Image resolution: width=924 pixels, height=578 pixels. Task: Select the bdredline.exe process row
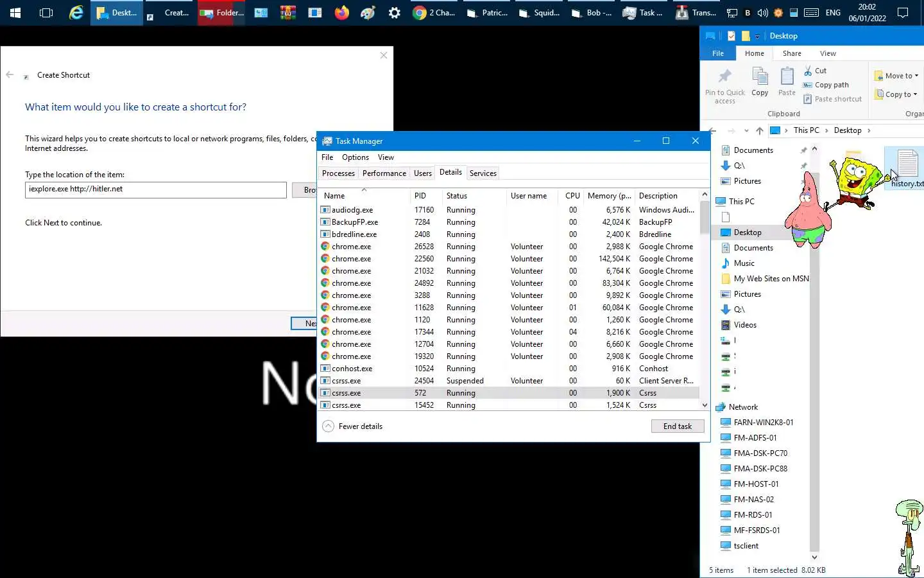point(509,234)
